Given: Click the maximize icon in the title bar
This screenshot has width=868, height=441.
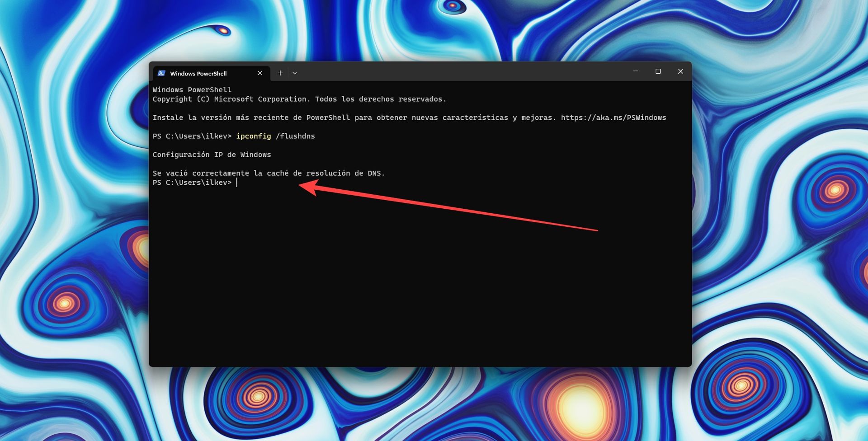Looking at the screenshot, I should coord(658,71).
